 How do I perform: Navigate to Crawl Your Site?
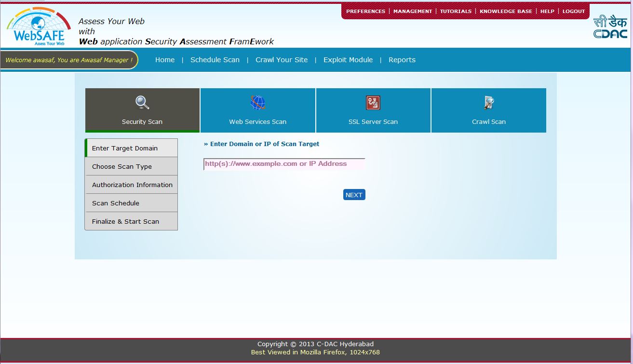(x=282, y=60)
